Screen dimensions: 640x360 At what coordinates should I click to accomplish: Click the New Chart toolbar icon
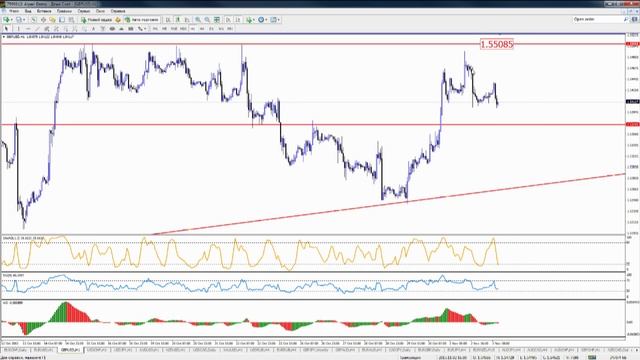7,20
